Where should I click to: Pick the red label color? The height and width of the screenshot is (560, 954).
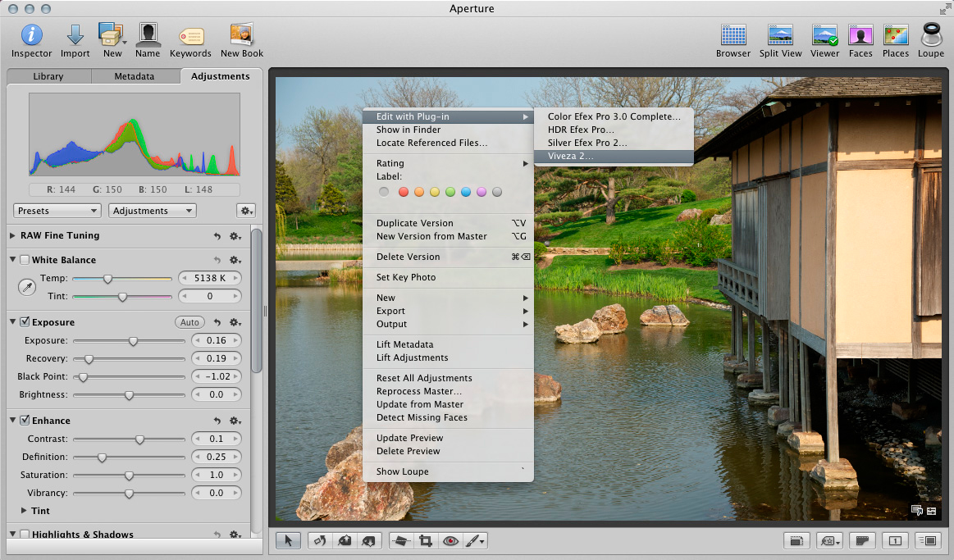[x=404, y=192]
